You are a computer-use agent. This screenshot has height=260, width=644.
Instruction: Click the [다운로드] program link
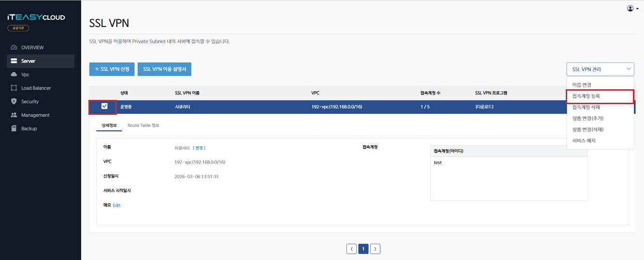tap(484, 107)
